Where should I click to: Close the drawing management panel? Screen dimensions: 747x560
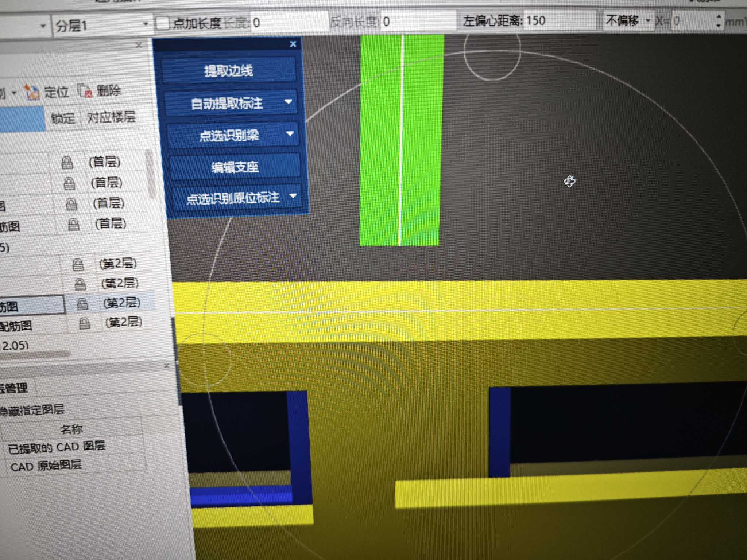[x=139, y=45]
